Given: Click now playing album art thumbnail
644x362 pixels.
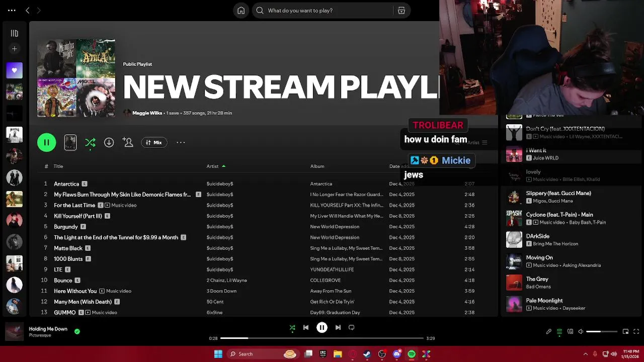Looking at the screenshot, I should tap(14, 332).
